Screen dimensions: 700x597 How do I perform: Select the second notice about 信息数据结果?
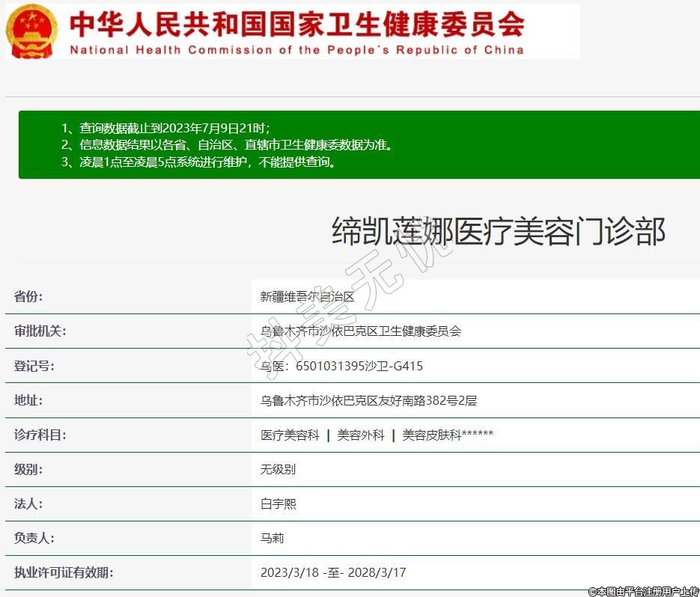click(x=227, y=144)
